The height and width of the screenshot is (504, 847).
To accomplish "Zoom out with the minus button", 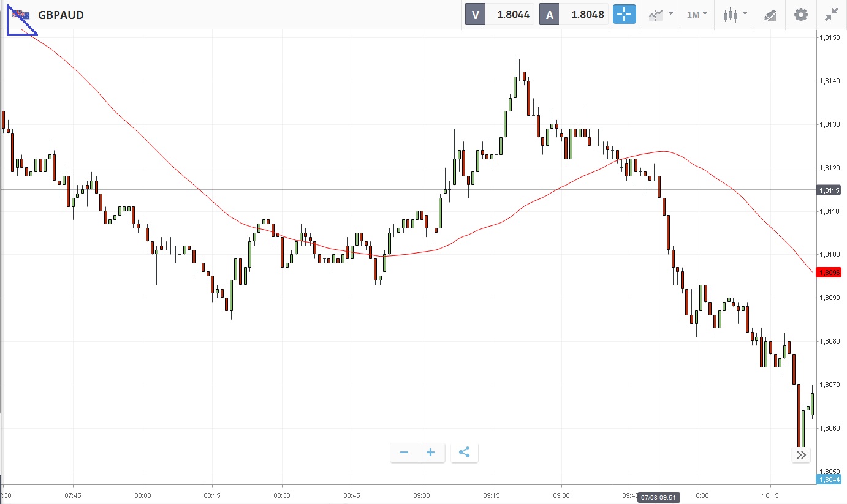I will [404, 453].
